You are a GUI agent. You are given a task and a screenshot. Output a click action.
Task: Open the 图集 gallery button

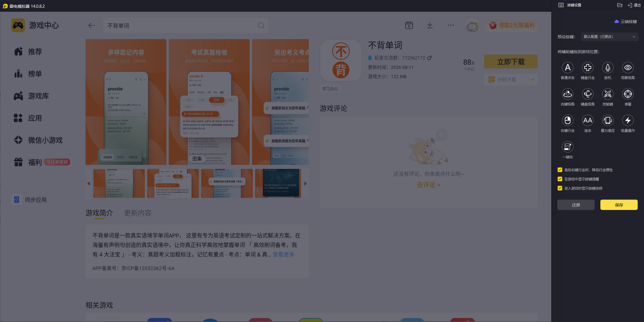[x=197, y=159]
